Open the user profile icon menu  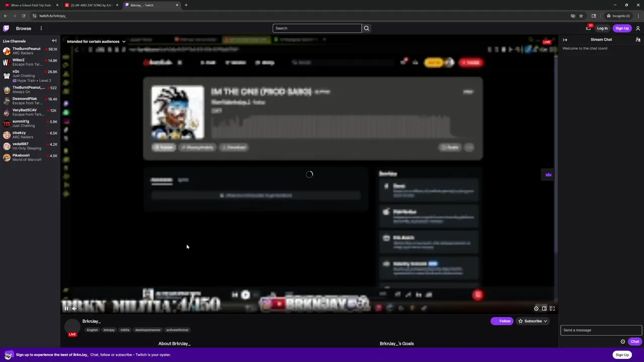click(638, 28)
